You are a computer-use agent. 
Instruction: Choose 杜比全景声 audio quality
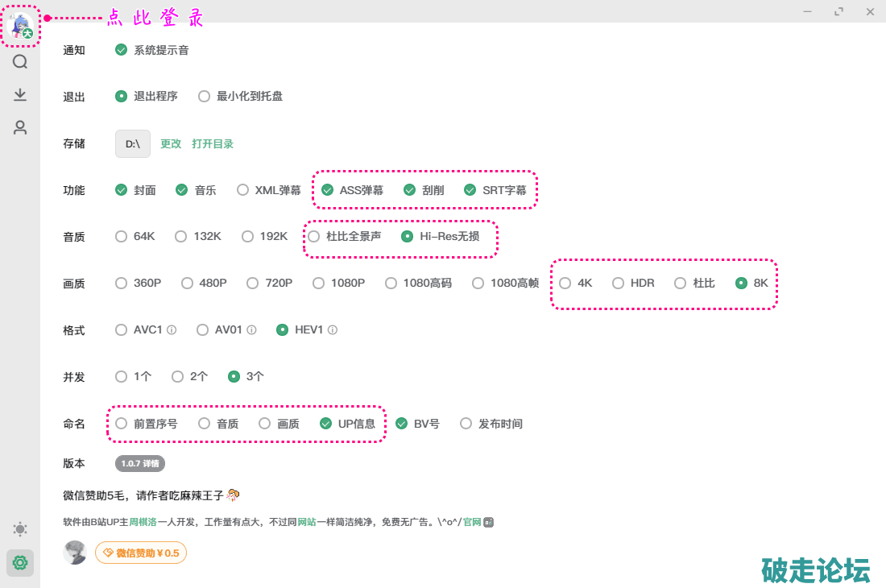click(x=313, y=237)
